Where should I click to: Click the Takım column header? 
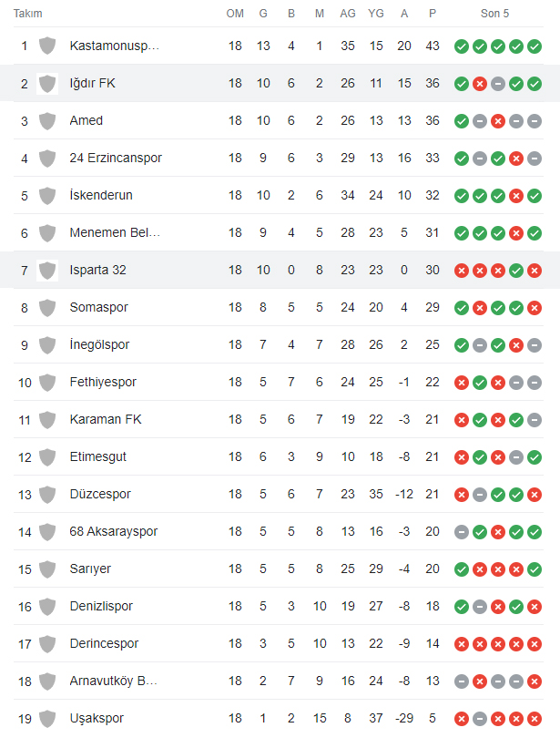[x=27, y=14]
